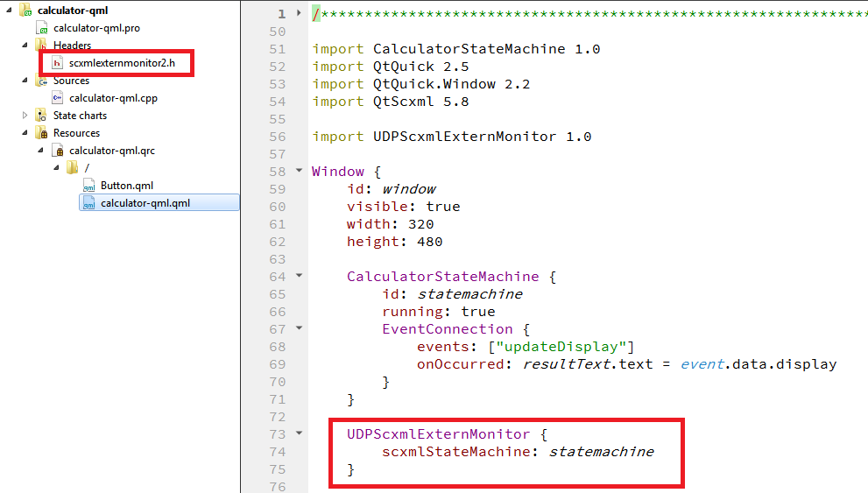This screenshot has width=868, height=493.
Task: Fold the EventConnection block on line 67
Action: point(299,327)
